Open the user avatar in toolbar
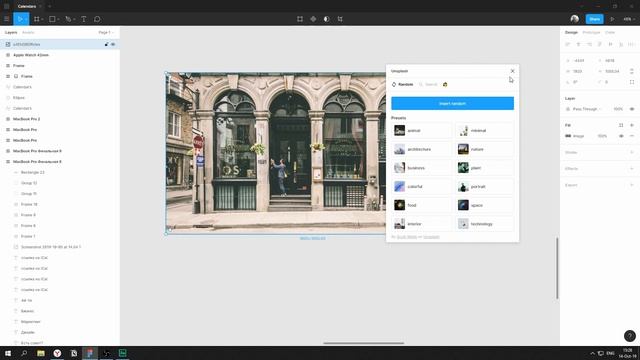Screen dimensions: 640x360 tap(575, 19)
